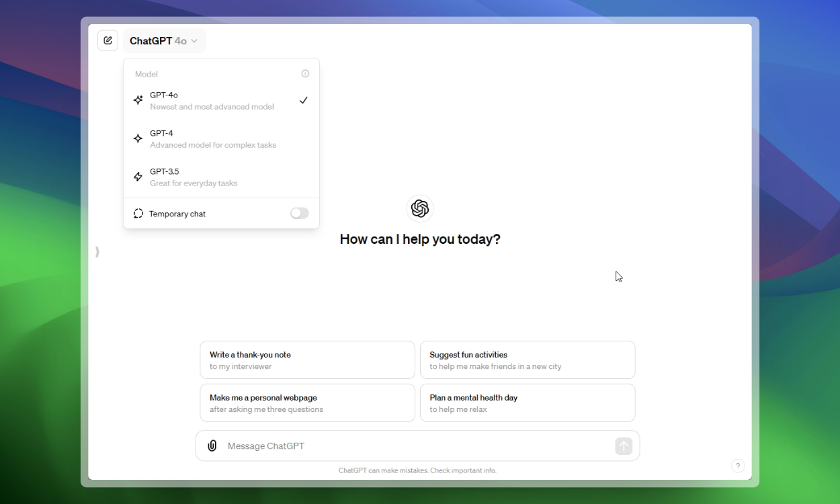
Task: Start a new chat with the pencil icon
Action: pos(108,40)
